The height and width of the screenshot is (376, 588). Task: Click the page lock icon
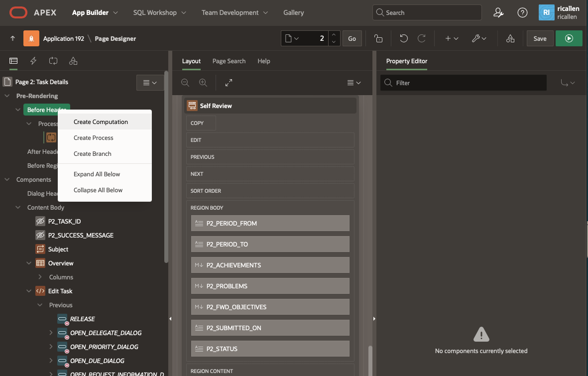pyautogui.click(x=378, y=38)
